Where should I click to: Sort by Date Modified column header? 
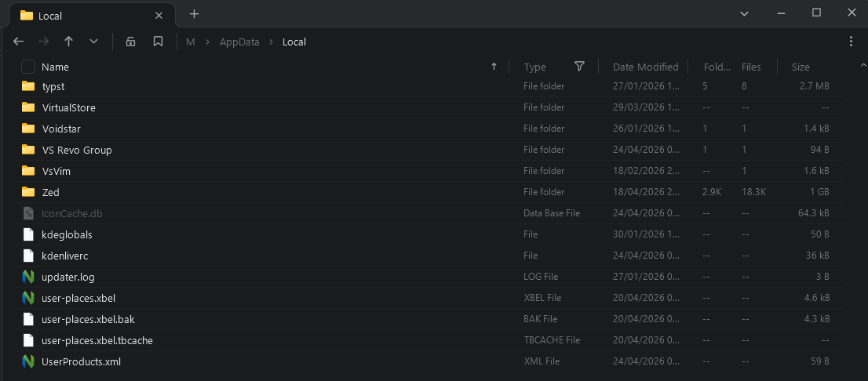pos(645,67)
